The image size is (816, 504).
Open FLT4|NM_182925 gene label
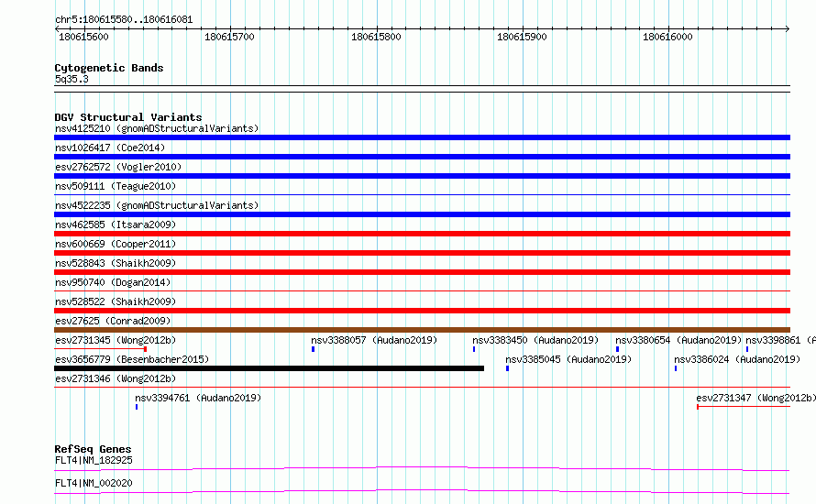(94, 460)
